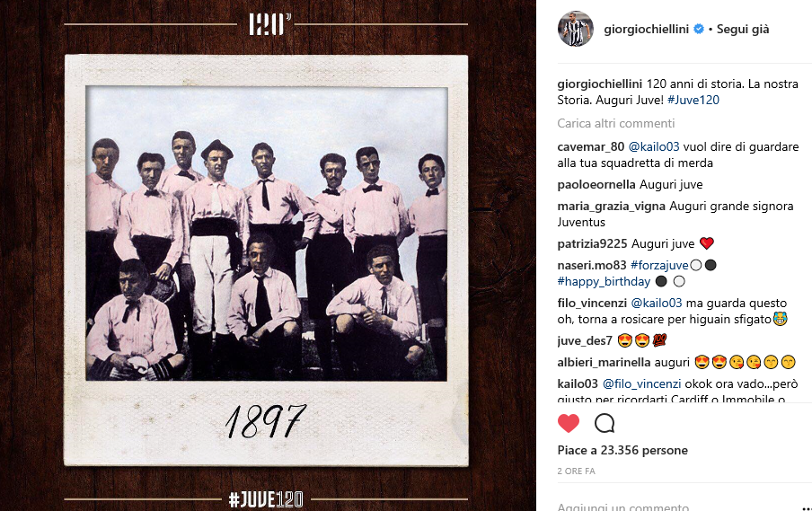This screenshot has height=511, width=812.
Task: Click the 2 ORE FA timestamp
Action: [577, 471]
